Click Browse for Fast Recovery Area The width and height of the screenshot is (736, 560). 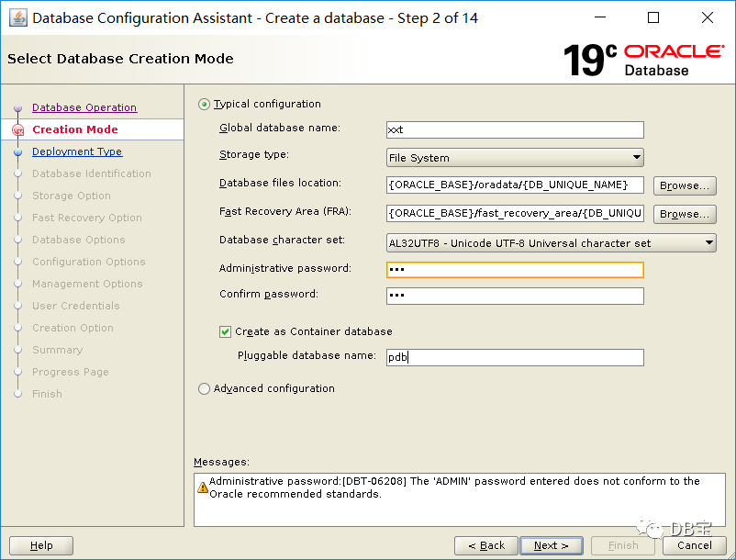click(685, 214)
